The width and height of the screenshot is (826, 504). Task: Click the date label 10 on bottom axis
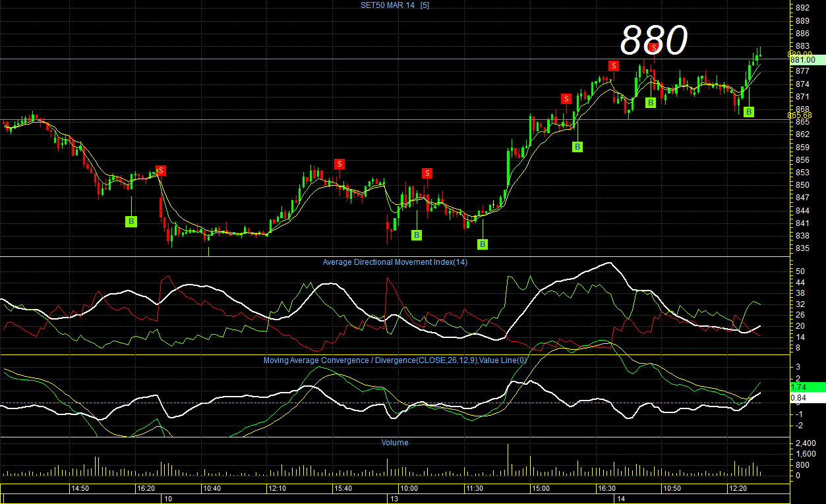coord(168,499)
